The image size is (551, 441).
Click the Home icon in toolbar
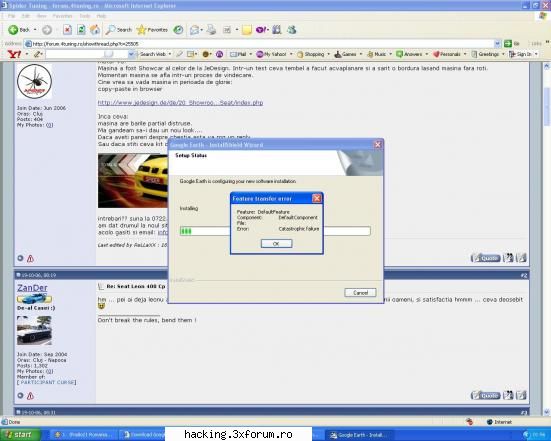click(95, 30)
